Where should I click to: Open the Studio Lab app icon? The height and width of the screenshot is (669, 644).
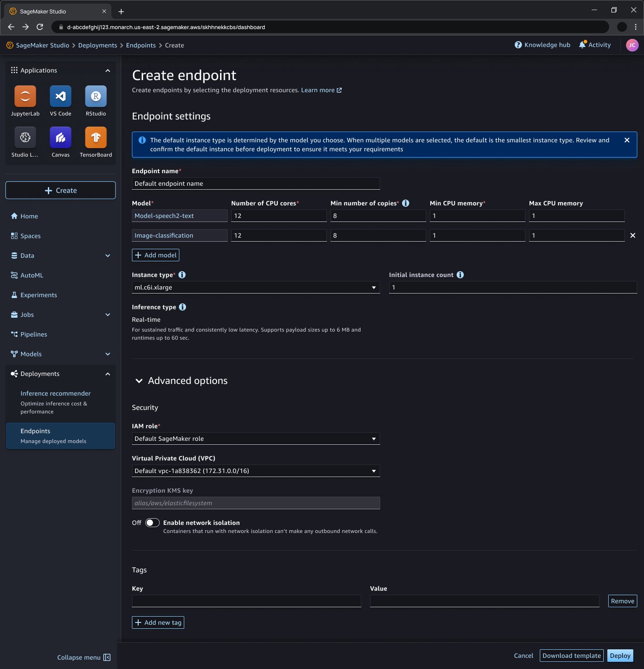tap(25, 137)
